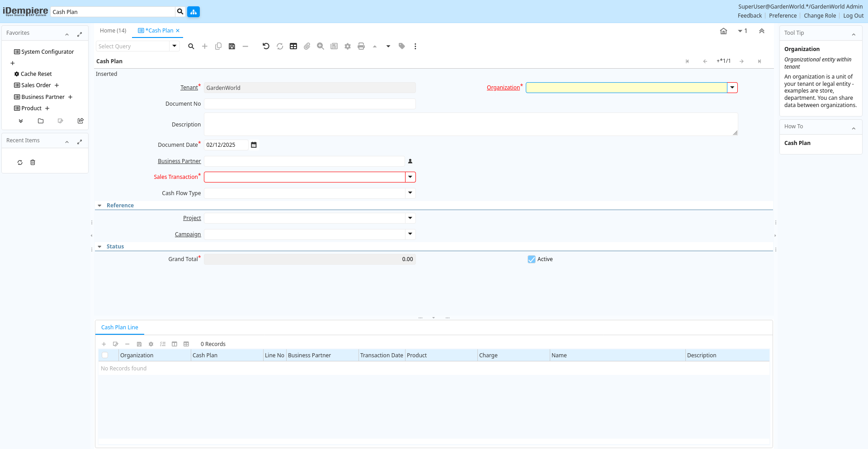Open the Organization dropdown
Viewport: 868px width, 449px height.
pos(732,88)
